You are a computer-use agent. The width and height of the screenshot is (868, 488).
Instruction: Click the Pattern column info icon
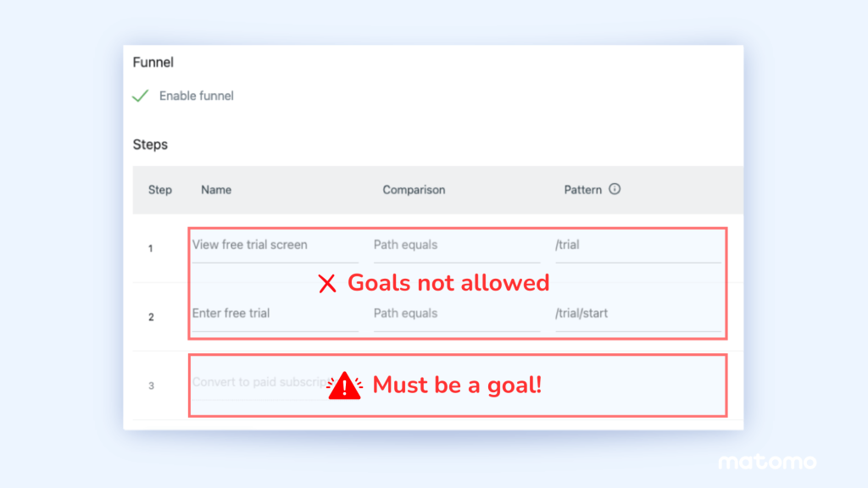(617, 190)
